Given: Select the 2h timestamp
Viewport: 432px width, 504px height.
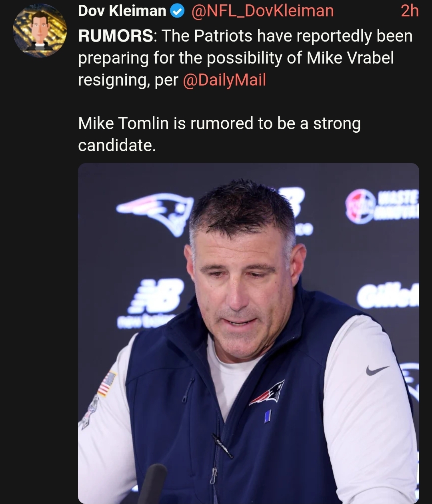Looking at the screenshot, I should click(x=409, y=11).
